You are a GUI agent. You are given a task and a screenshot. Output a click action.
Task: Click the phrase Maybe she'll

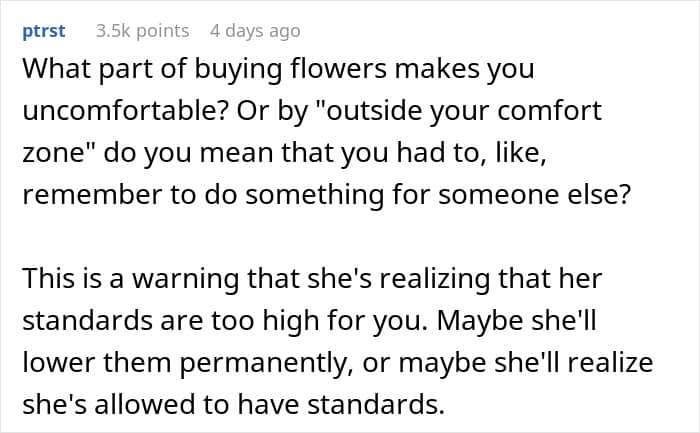click(517, 321)
